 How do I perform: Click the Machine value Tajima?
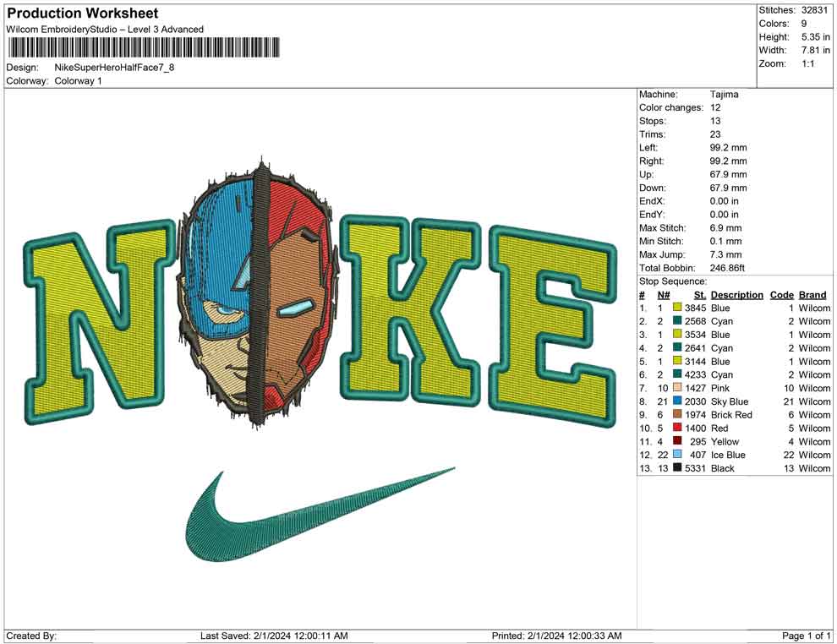click(724, 94)
